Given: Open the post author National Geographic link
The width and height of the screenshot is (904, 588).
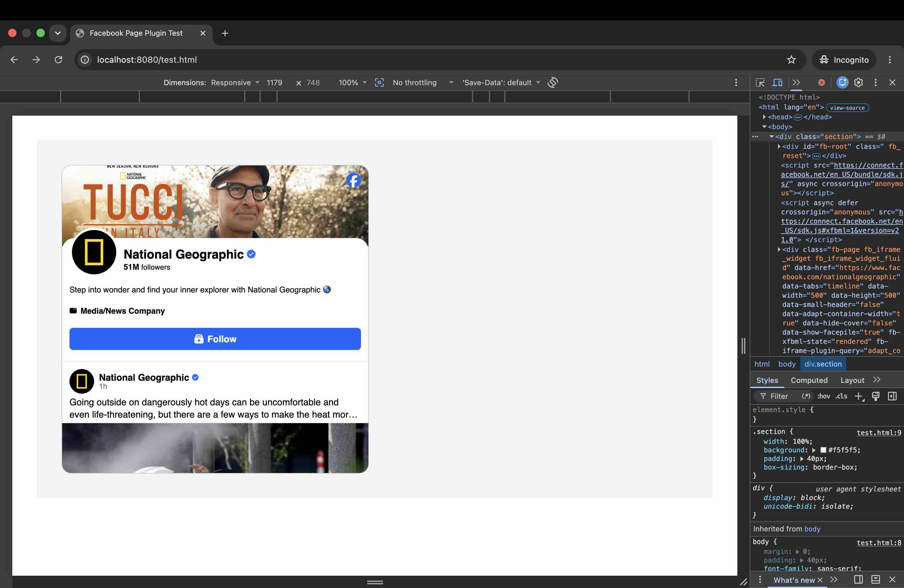Looking at the screenshot, I should point(144,377).
